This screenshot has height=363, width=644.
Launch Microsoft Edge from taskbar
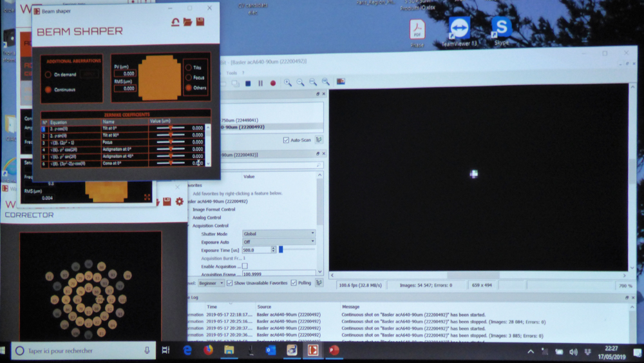point(187,350)
